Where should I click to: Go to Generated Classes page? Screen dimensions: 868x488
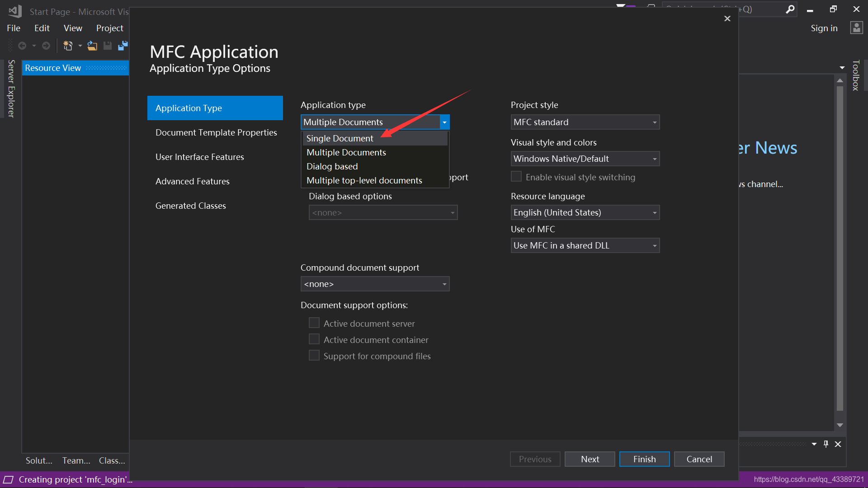pos(215,206)
